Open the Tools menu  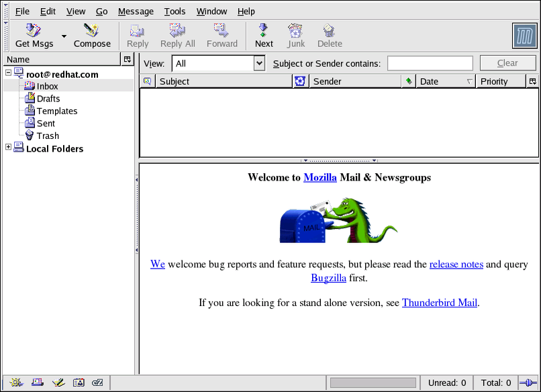175,11
